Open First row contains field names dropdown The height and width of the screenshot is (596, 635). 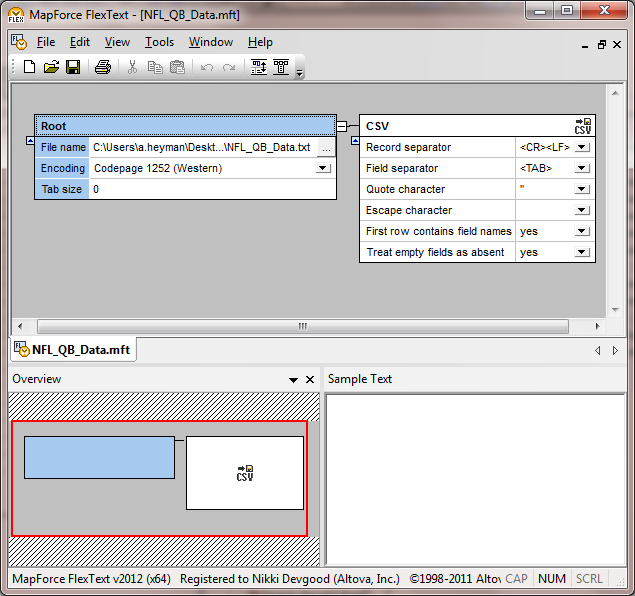click(x=582, y=231)
